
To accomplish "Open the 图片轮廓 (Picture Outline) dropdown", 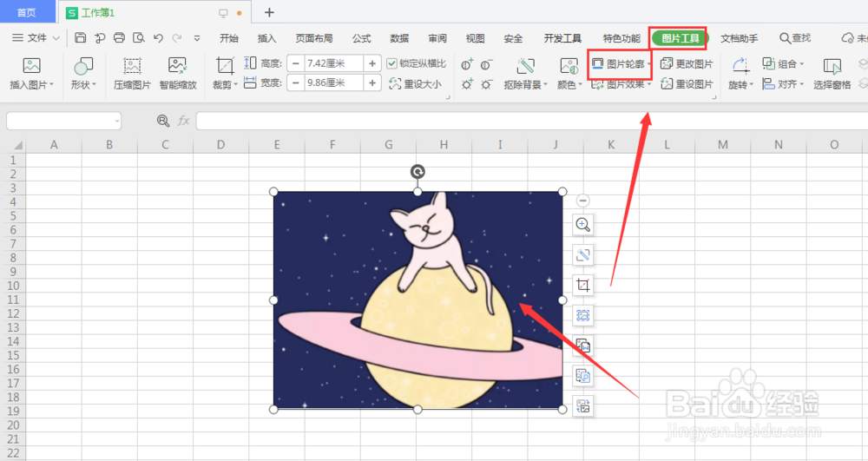I will click(620, 63).
